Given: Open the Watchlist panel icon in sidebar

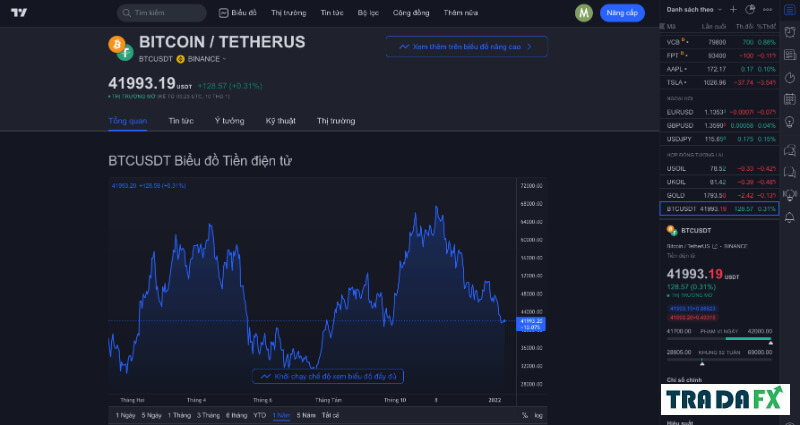Looking at the screenshot, I should point(789,10).
